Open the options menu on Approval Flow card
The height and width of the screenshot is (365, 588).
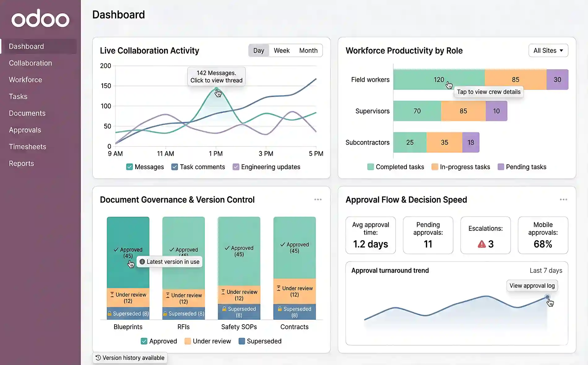pyautogui.click(x=563, y=199)
